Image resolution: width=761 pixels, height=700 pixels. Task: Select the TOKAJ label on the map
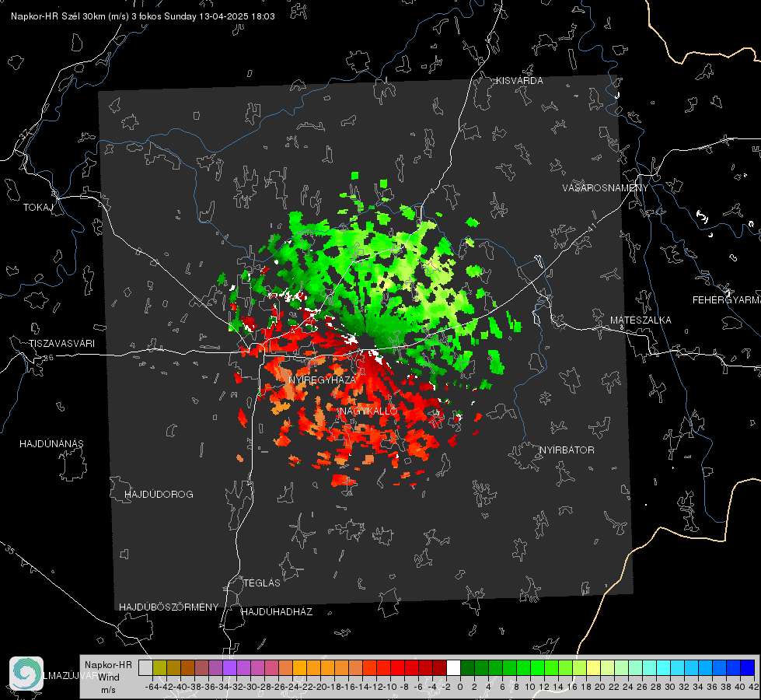tap(38, 208)
